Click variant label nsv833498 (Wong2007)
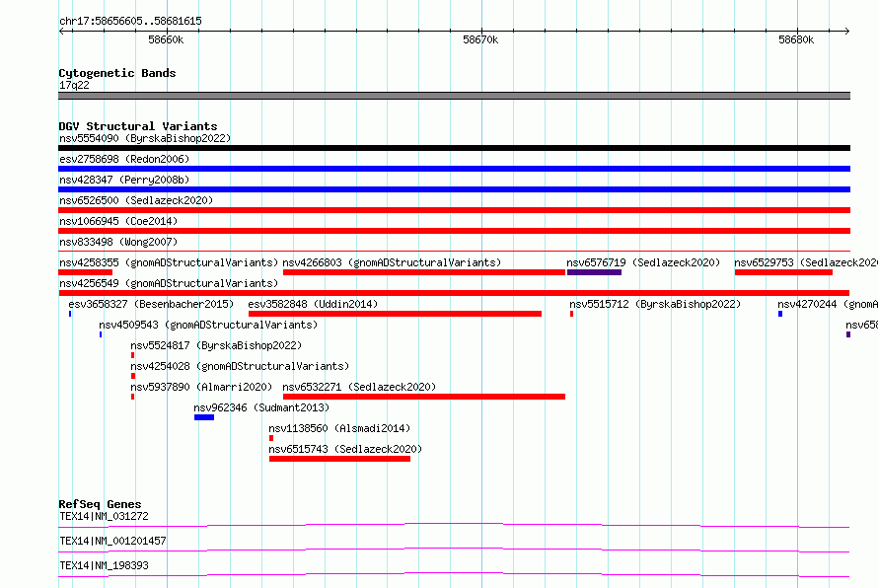Viewport: 878px width, 588px height. (118, 242)
